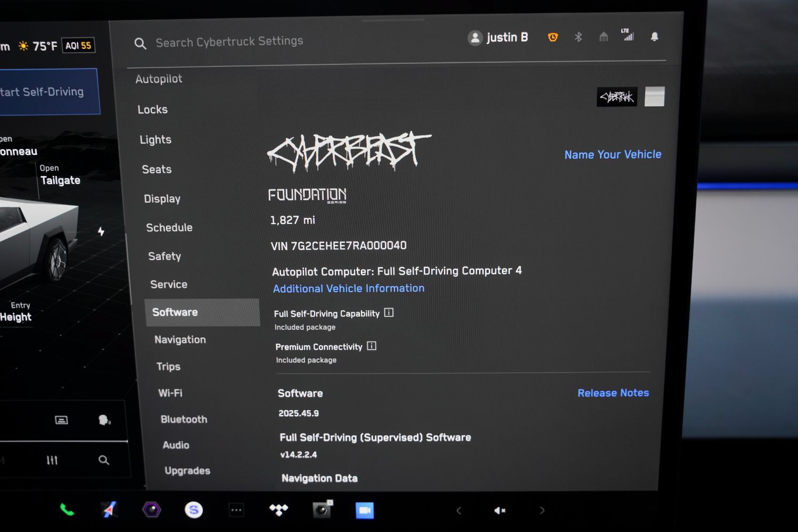The image size is (798, 532).
Task: Select Safety in the settings sidebar
Action: pyautogui.click(x=164, y=256)
